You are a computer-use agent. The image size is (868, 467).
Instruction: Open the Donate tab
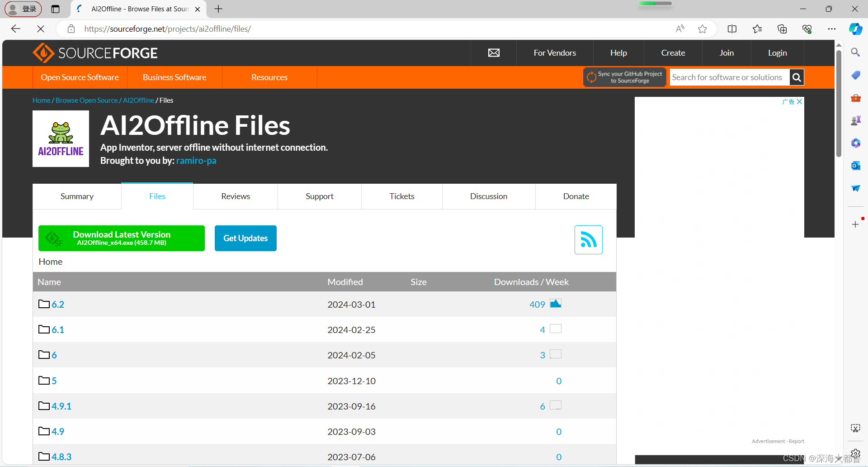coord(576,196)
